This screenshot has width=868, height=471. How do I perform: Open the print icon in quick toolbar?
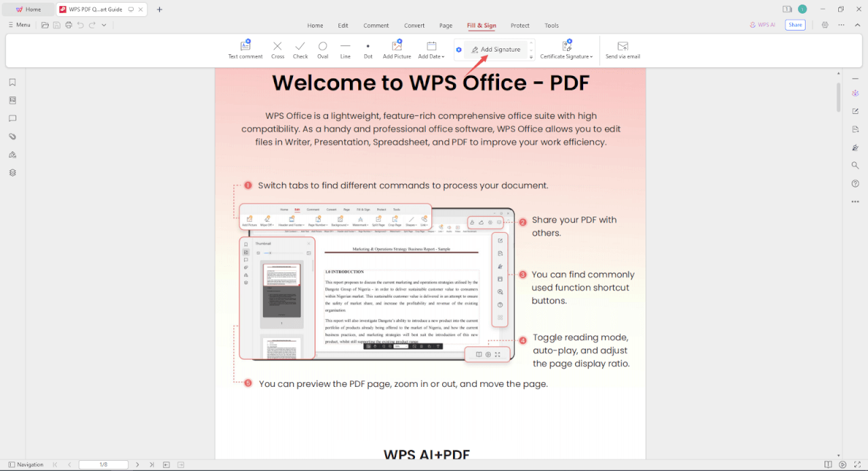[x=68, y=25]
